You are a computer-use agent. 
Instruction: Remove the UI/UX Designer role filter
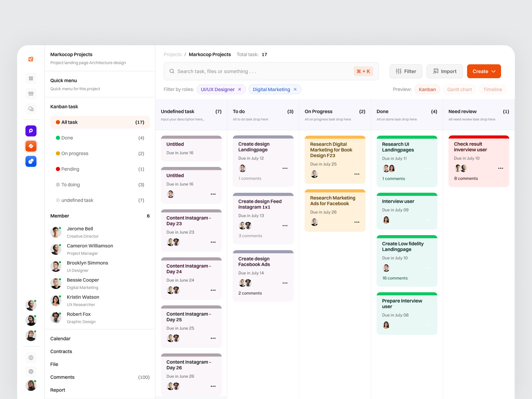tap(239, 89)
